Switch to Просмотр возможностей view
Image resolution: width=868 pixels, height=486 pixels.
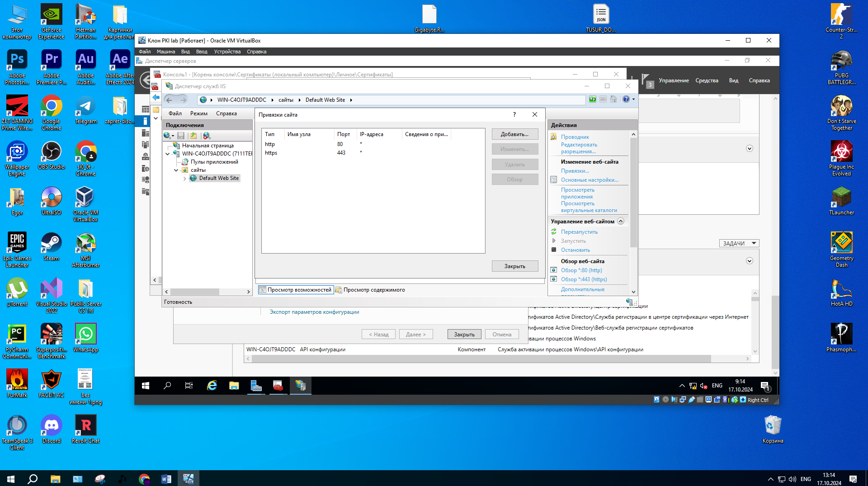point(296,290)
